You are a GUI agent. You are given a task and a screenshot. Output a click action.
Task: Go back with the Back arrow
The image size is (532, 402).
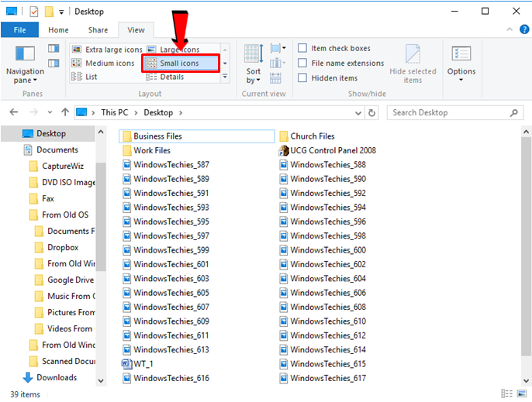point(14,112)
